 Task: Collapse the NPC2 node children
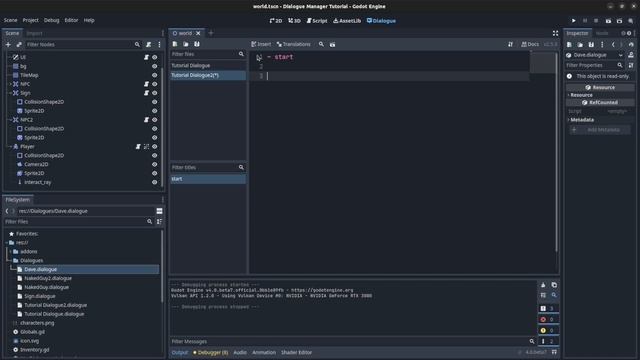point(10,120)
